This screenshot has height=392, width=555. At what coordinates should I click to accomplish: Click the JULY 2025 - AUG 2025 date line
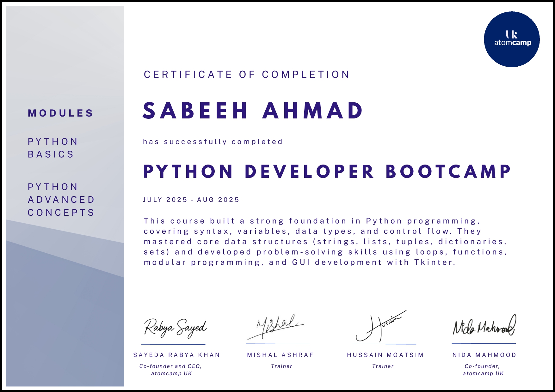pyautogui.click(x=191, y=199)
